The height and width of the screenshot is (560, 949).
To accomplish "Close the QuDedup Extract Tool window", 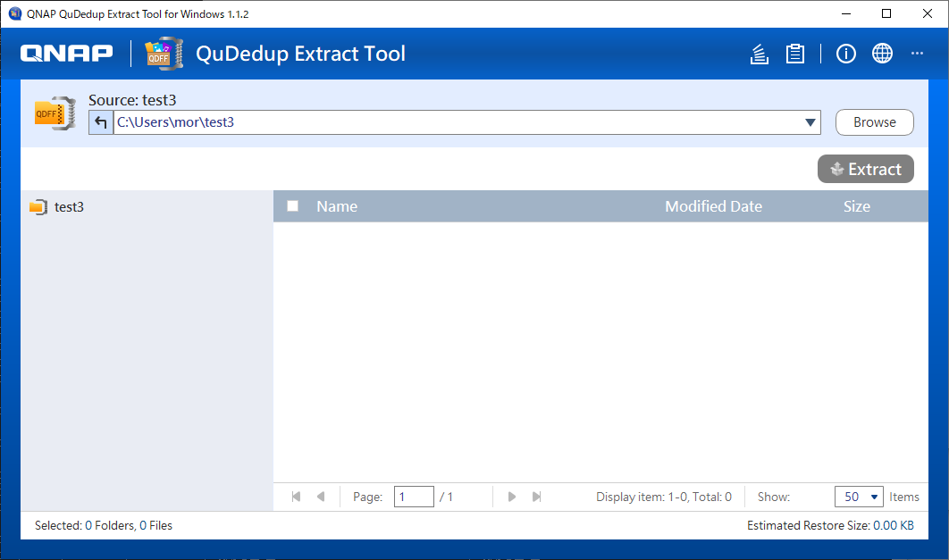I will [x=928, y=13].
